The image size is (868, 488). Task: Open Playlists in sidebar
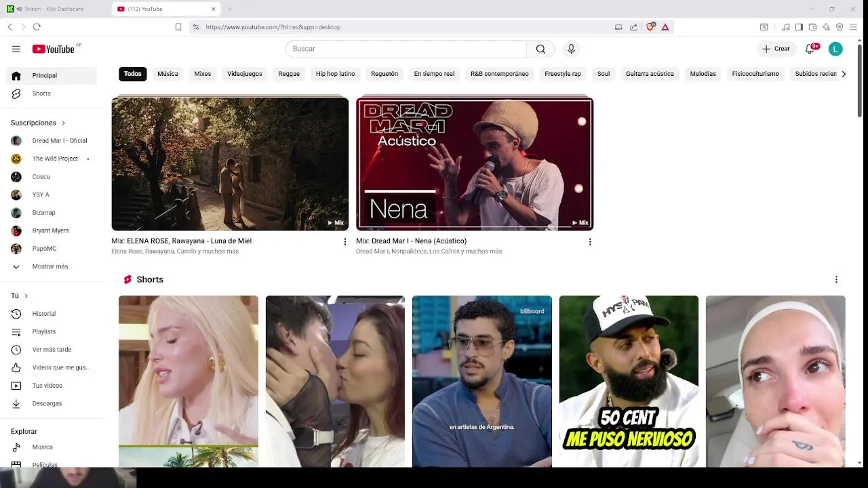[x=51, y=331]
